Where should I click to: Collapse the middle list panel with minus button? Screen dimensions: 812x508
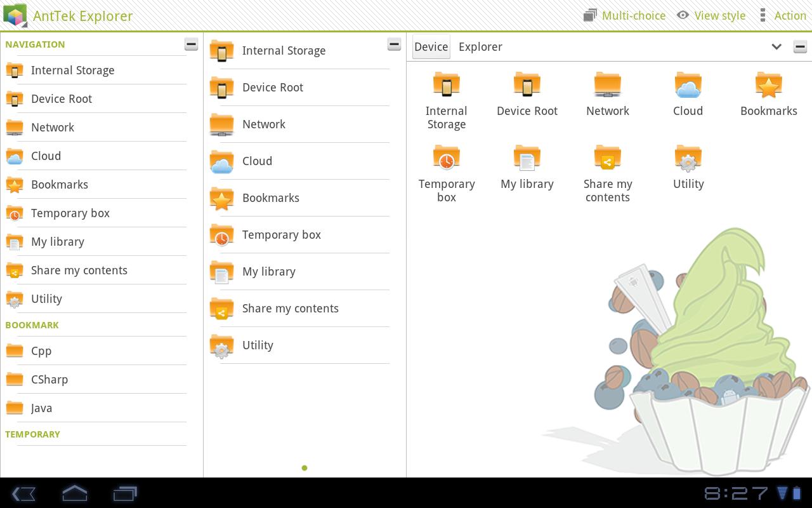(394, 44)
